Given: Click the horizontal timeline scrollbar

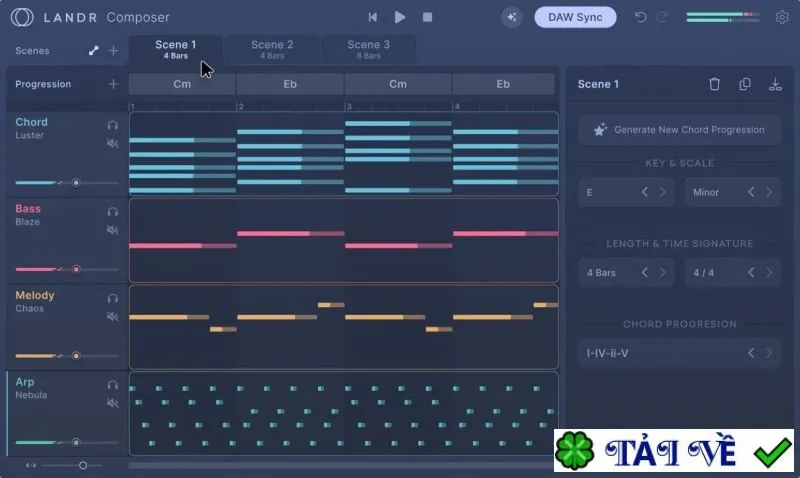Looking at the screenshot, I should (x=341, y=465).
